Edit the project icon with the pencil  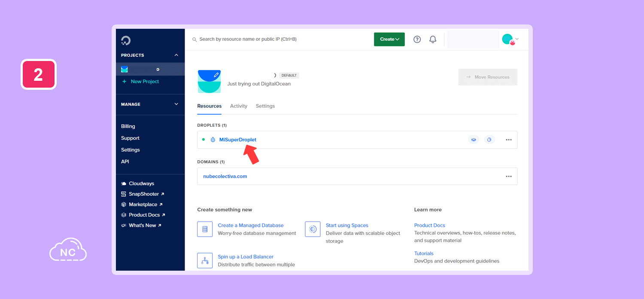[216, 75]
